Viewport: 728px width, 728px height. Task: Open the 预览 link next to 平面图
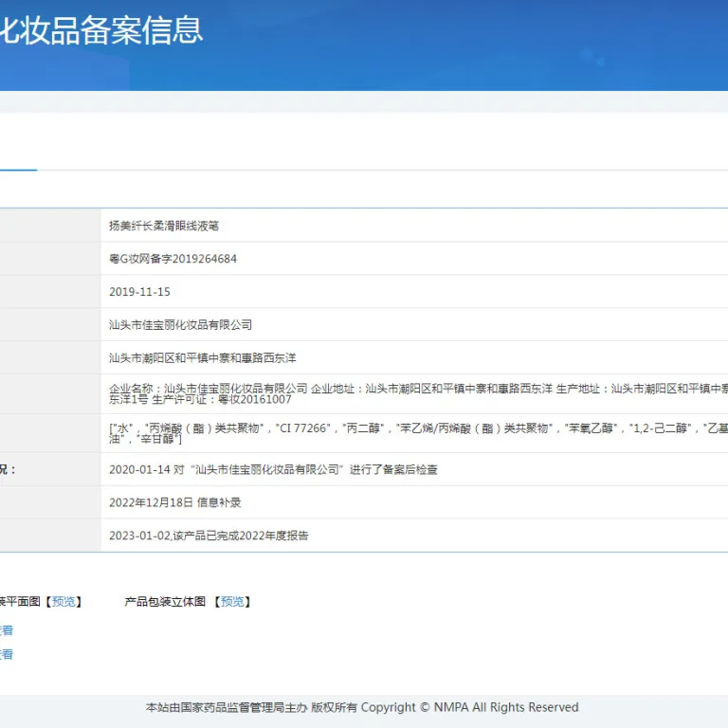click(64, 602)
